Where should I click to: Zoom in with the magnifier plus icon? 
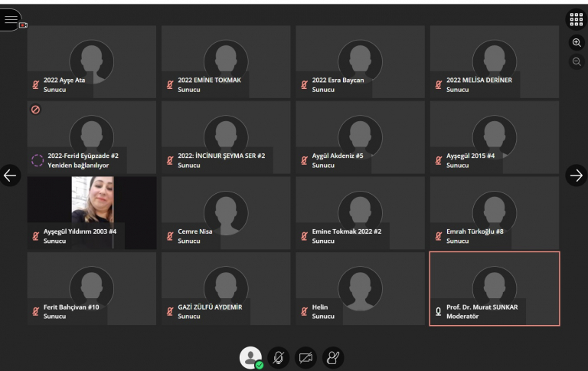coord(577,42)
